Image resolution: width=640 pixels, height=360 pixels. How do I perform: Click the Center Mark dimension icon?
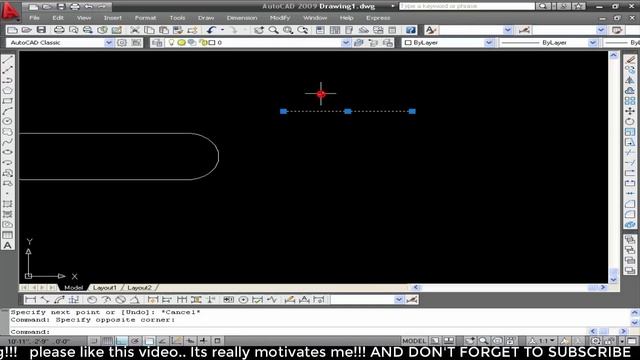(243, 300)
